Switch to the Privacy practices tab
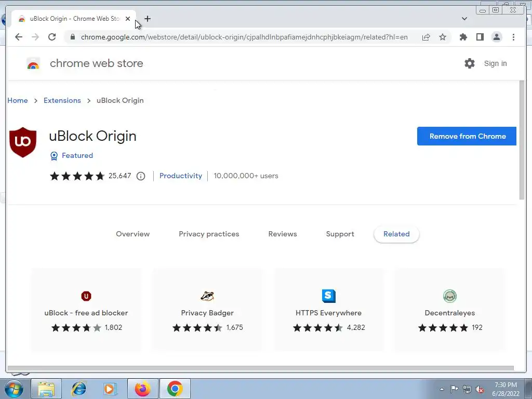 point(209,234)
